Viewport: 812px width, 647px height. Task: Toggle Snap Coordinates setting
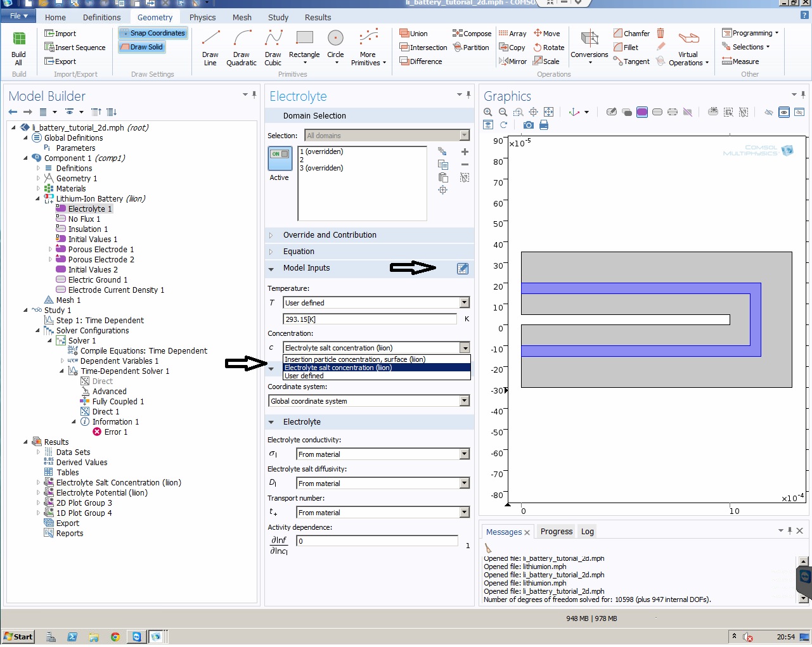click(153, 33)
